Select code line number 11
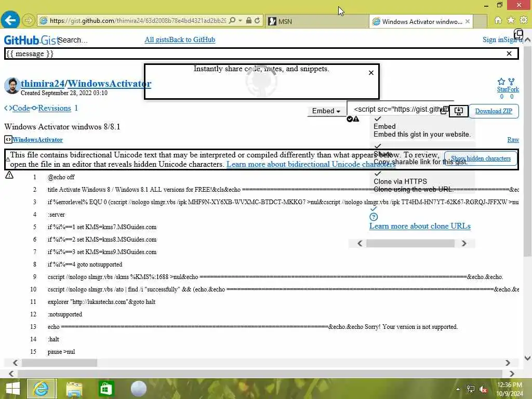 33,302
